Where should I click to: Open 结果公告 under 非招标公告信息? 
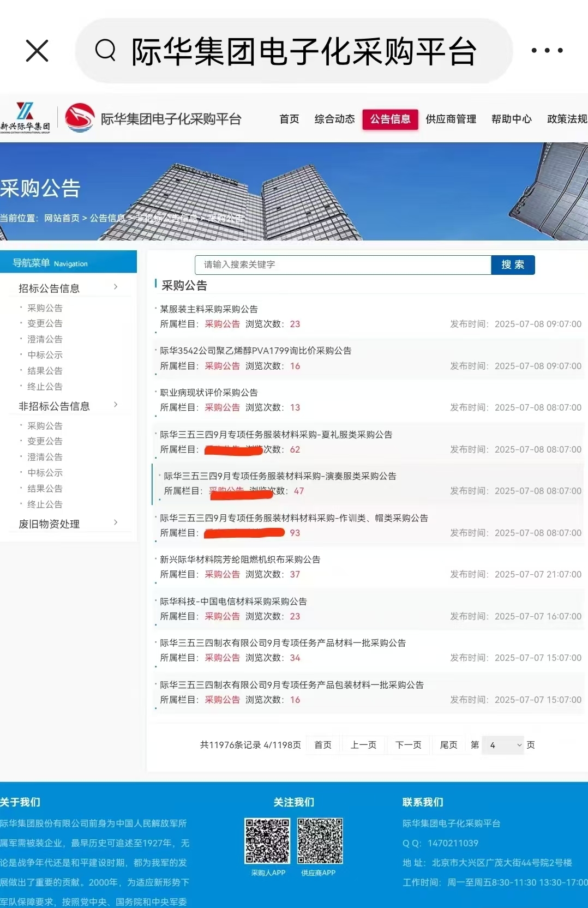pos(45,489)
